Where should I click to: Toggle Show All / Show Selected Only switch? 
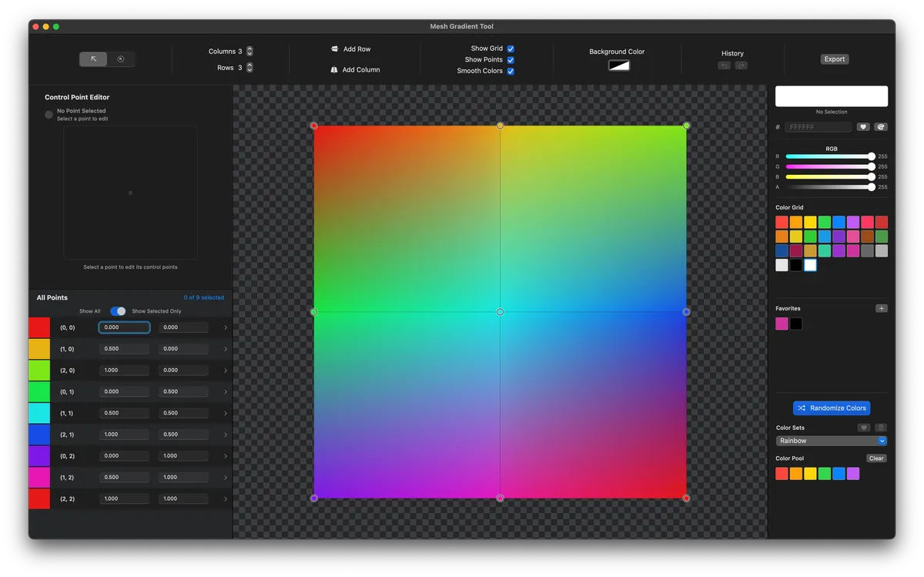pyautogui.click(x=118, y=311)
